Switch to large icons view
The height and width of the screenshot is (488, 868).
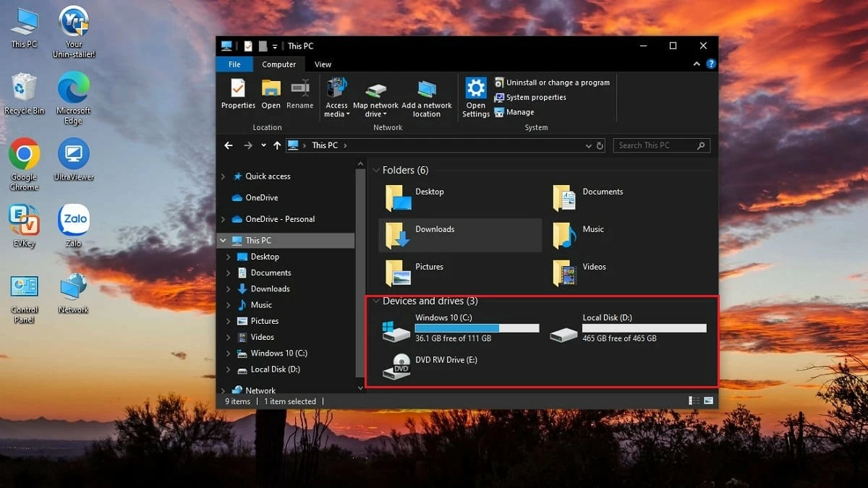pos(707,400)
